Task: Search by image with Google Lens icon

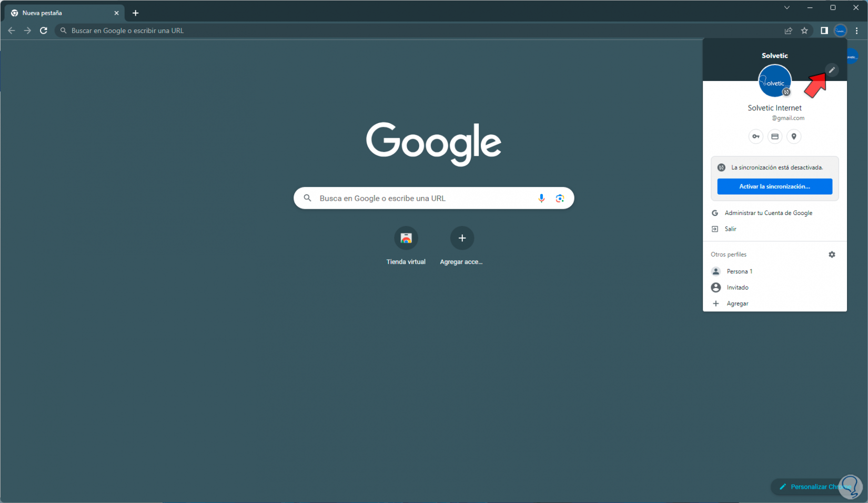Action: pos(560,198)
